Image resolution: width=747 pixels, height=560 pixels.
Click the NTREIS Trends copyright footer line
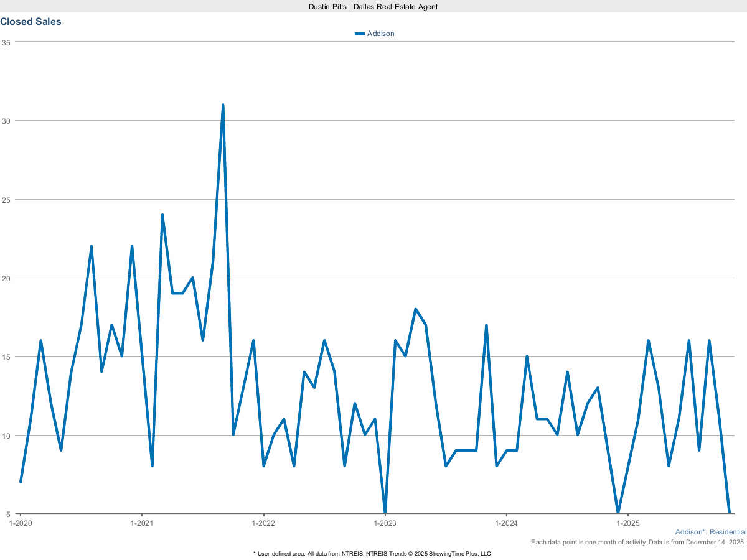coord(373,553)
